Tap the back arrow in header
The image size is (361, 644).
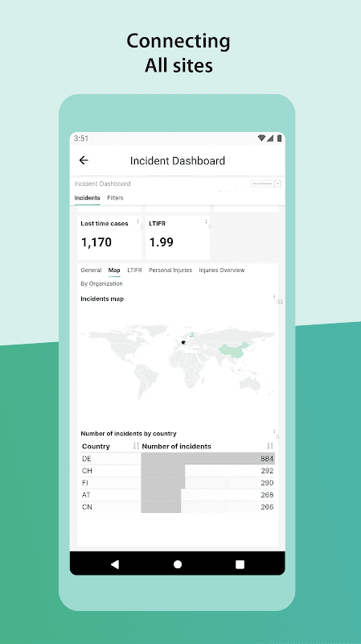pos(84,160)
